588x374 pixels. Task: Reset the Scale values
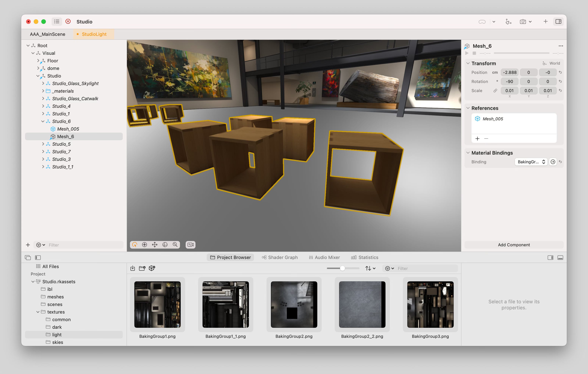[x=560, y=90]
